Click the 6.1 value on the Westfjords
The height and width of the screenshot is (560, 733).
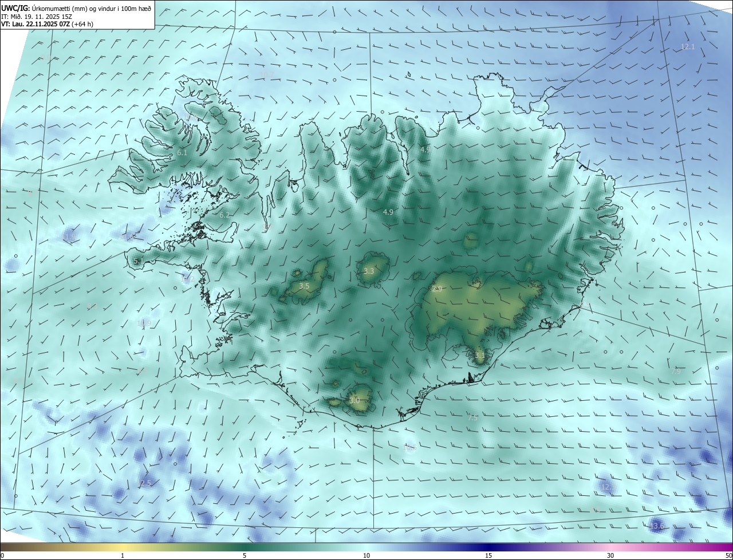click(182, 153)
